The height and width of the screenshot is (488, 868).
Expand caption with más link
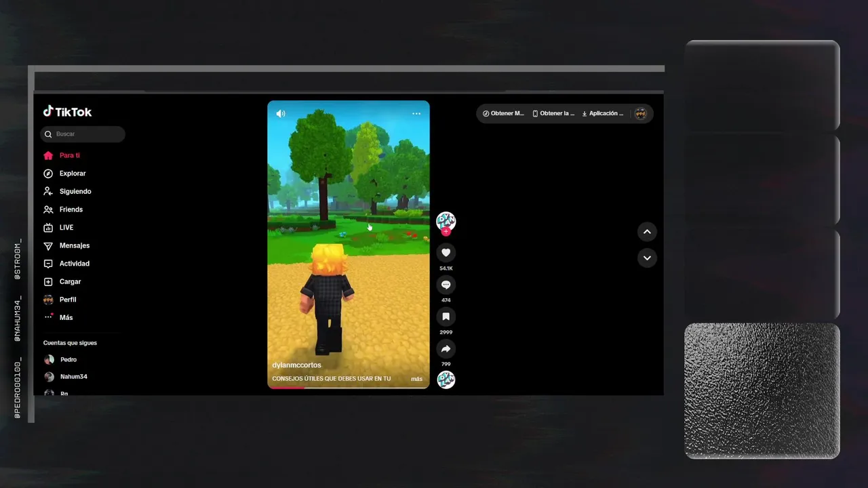click(416, 379)
